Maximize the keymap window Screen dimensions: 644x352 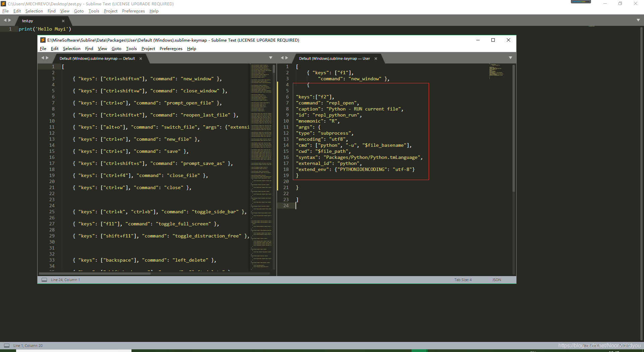[493, 40]
